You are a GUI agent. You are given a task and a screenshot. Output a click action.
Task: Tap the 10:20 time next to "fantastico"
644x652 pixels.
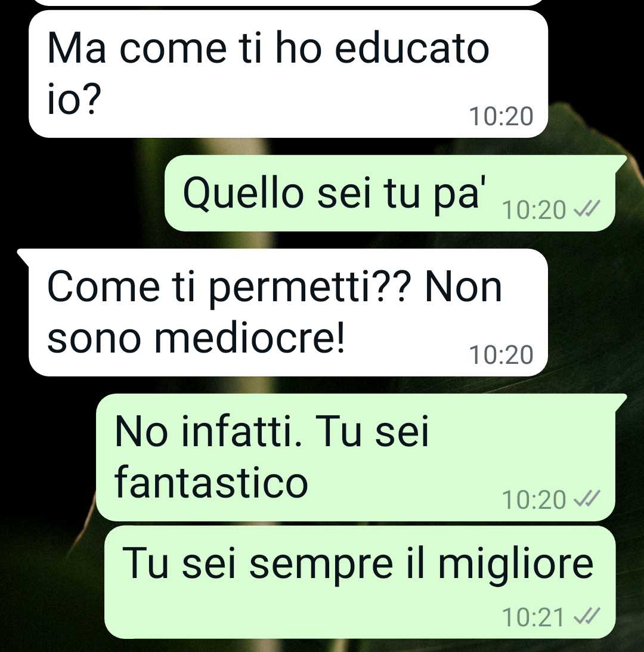pyautogui.click(x=534, y=499)
